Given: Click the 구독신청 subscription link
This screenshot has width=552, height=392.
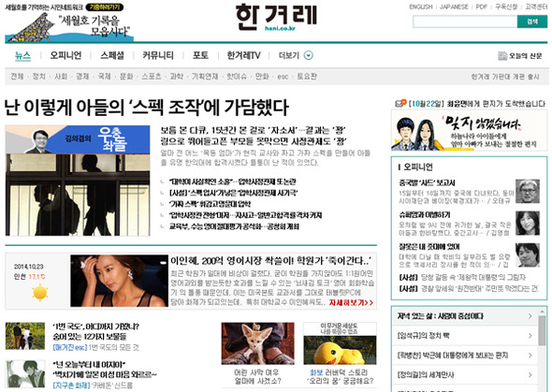Looking at the screenshot, I should tap(506, 7).
